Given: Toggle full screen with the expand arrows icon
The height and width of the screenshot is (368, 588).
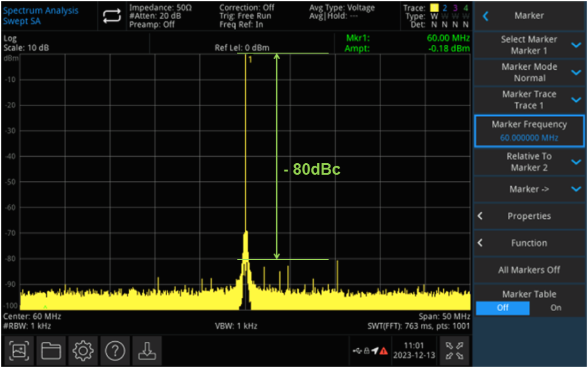Looking at the screenshot, I should tap(453, 350).
